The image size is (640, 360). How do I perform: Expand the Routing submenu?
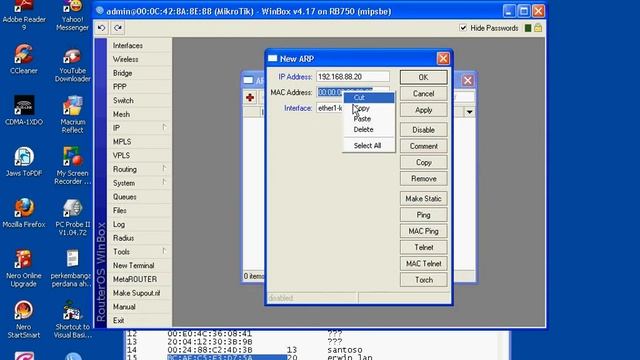click(x=164, y=169)
